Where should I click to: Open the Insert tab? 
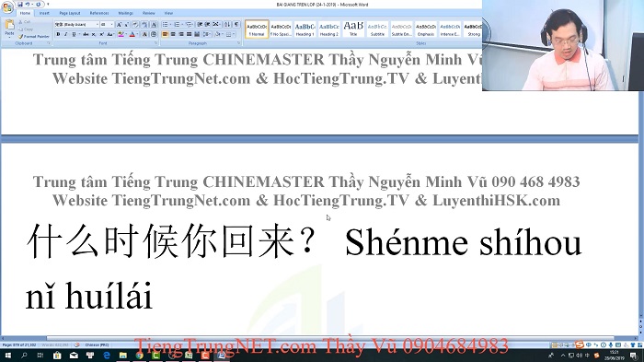tap(44, 13)
